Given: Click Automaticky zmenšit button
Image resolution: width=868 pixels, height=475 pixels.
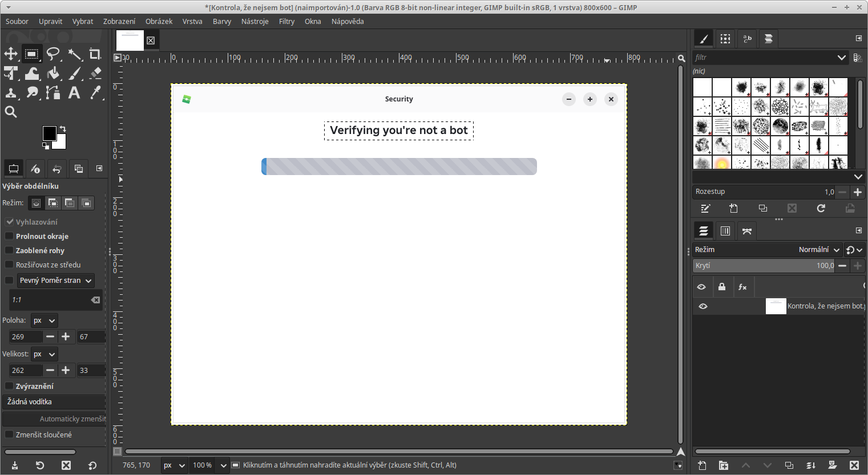Looking at the screenshot, I should 54,419.
